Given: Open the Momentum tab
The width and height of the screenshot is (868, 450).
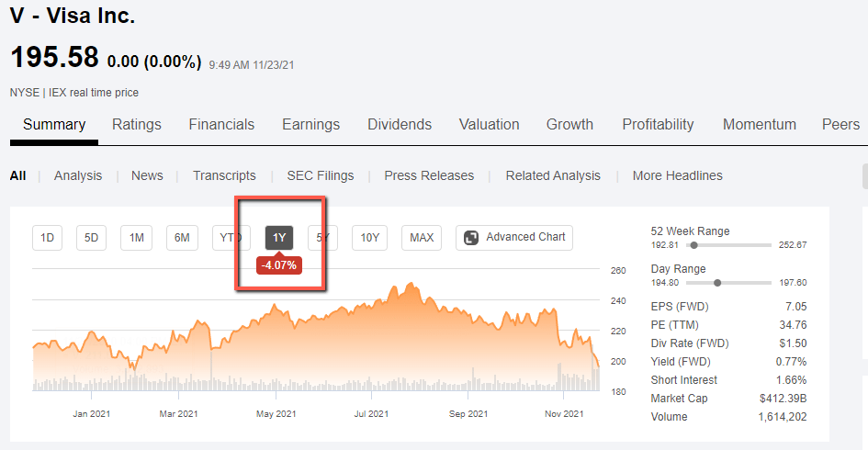Looking at the screenshot, I should coord(760,125).
